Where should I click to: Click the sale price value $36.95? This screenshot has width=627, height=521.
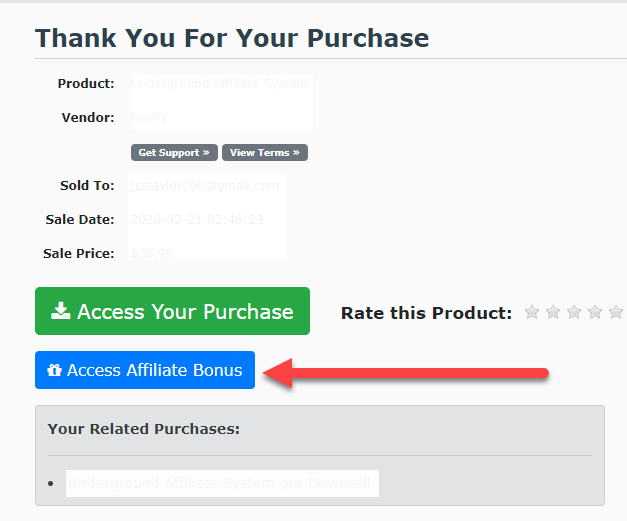(x=152, y=254)
